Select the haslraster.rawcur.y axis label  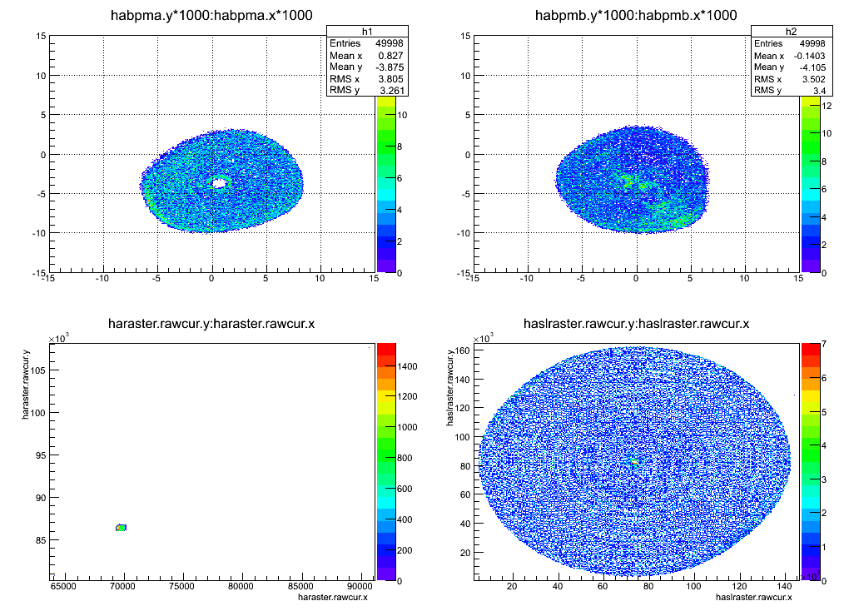[450, 388]
